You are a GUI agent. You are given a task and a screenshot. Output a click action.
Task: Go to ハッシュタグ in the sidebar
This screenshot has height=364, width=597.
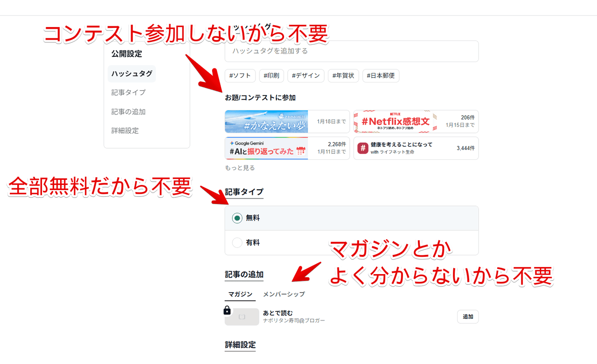(132, 74)
